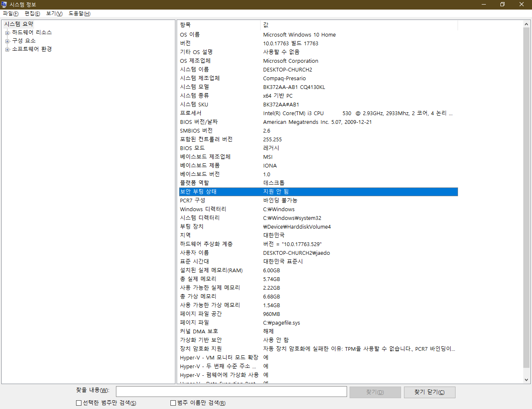Close the 시스템 정보 window
532x409 pixels.
click(522, 5)
